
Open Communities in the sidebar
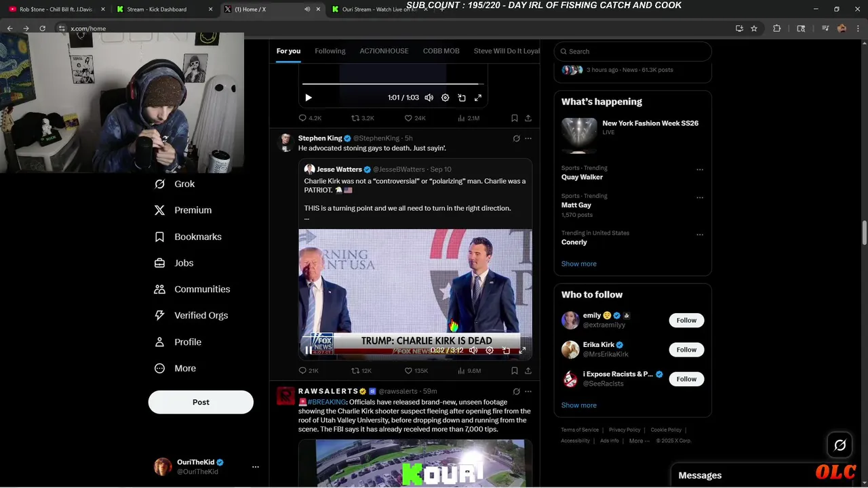pyautogui.click(x=193, y=289)
